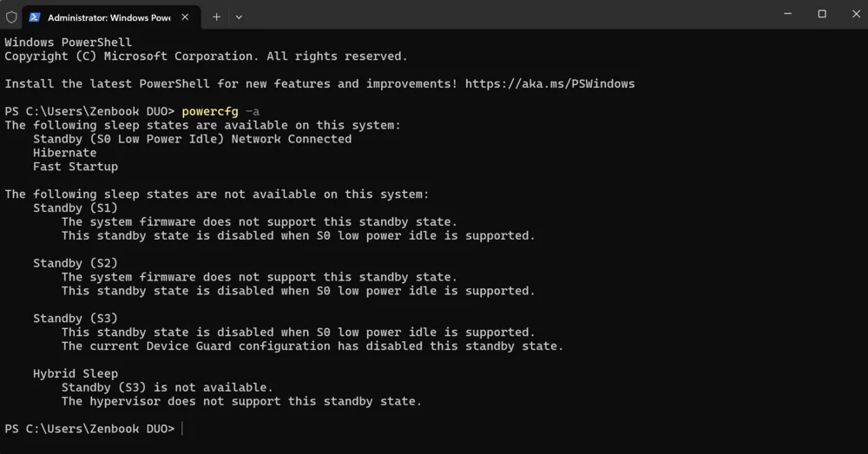
Task: Click the PowerShell icon on the tab
Action: [35, 17]
